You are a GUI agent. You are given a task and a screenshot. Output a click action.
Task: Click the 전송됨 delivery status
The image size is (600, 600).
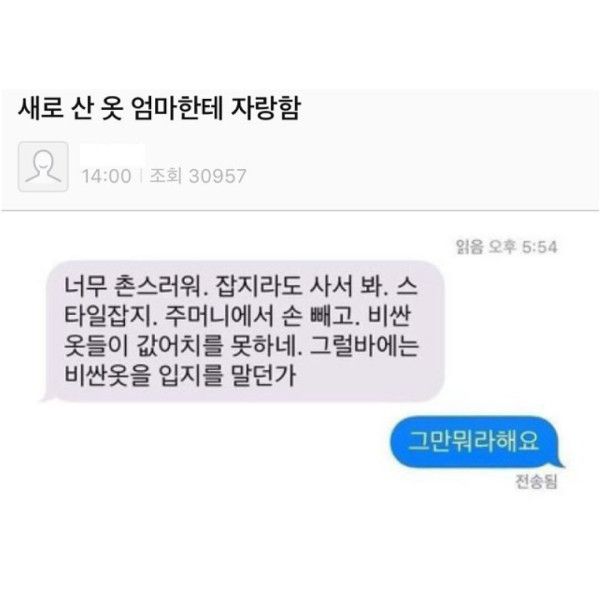pos(536,481)
